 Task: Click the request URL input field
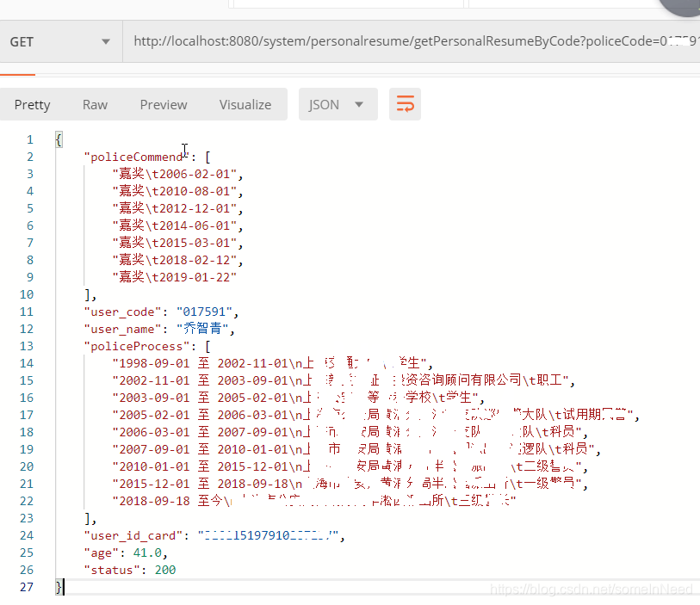412,41
